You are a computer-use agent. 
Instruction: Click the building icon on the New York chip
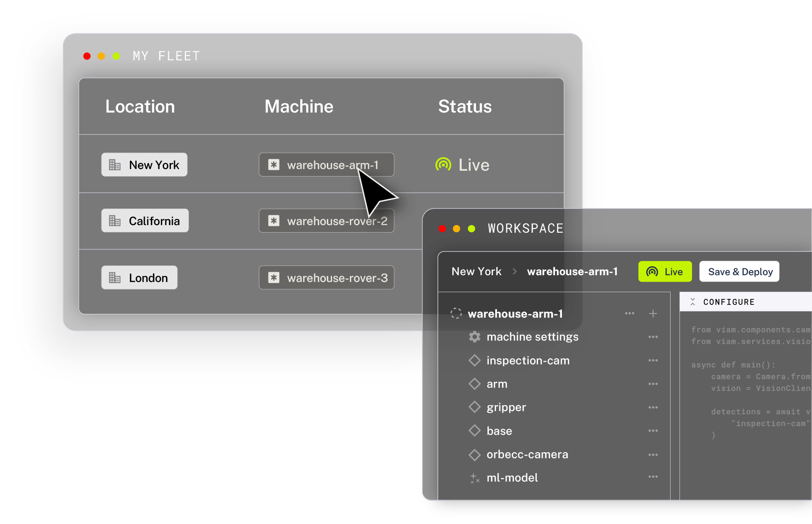[x=114, y=164]
